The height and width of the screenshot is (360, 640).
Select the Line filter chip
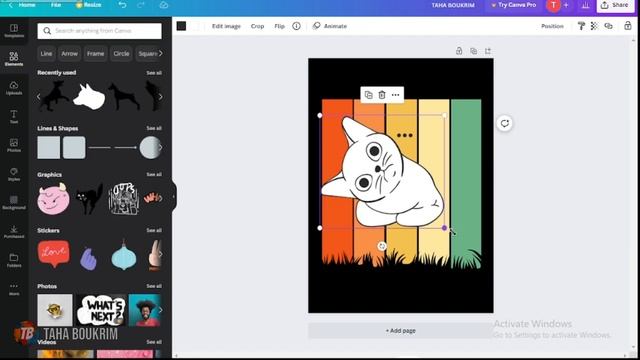[x=46, y=53]
